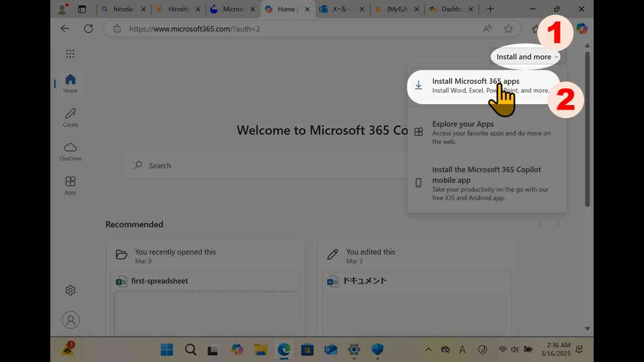Refresh the page
Image resolution: width=644 pixels, height=362 pixels.
coord(89,29)
